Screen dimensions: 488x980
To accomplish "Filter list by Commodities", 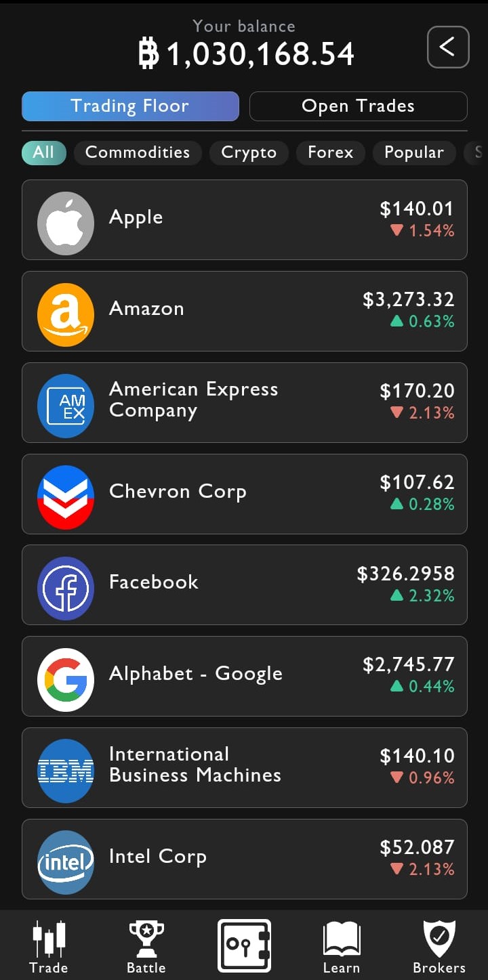I will coord(138,152).
